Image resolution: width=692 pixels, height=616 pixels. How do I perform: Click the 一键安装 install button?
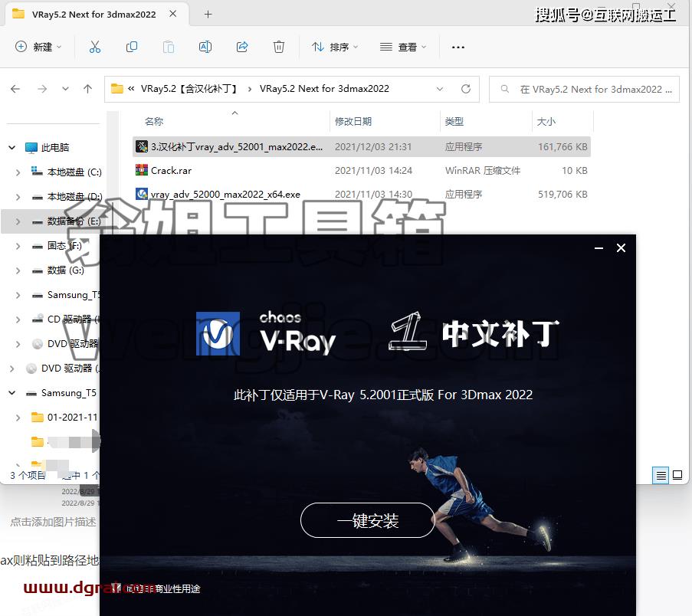click(368, 521)
